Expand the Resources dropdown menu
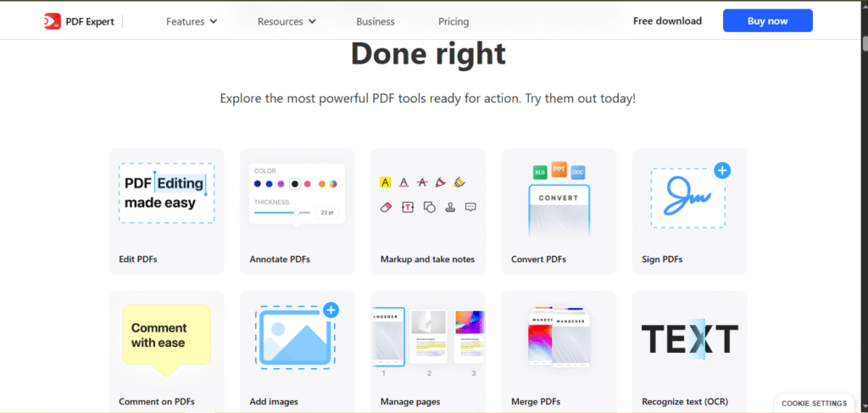This screenshot has width=868, height=413. [287, 21]
